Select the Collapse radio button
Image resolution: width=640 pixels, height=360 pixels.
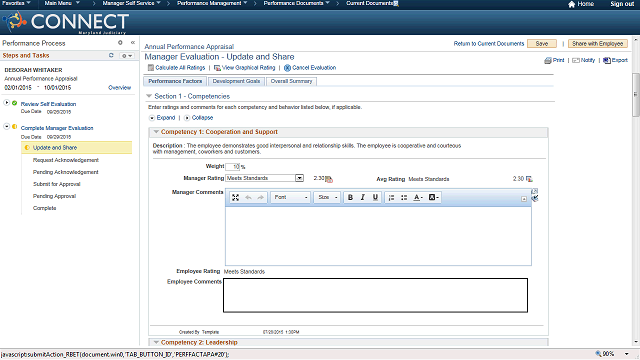187,118
